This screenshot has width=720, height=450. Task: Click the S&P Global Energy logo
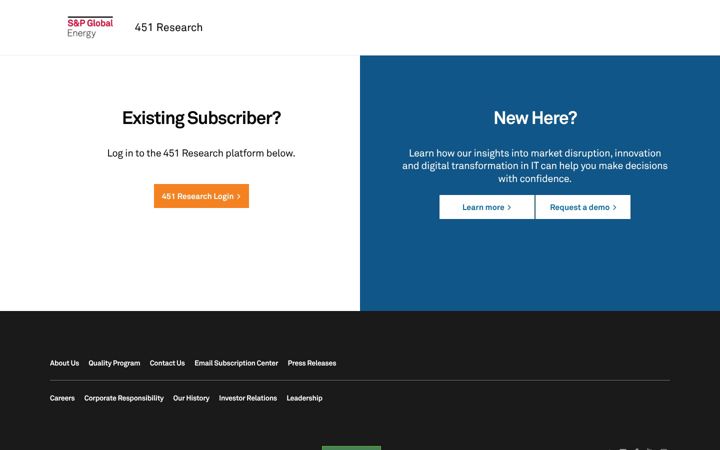click(x=90, y=28)
